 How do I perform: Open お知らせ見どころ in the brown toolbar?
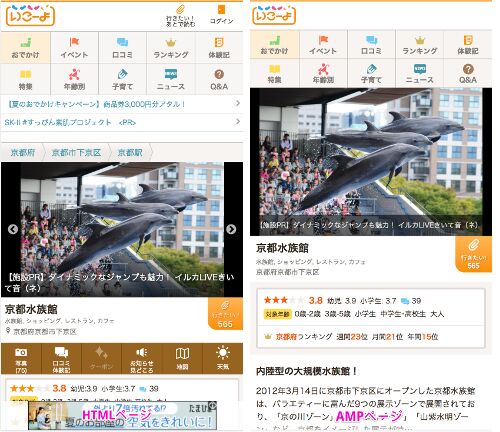142,359
